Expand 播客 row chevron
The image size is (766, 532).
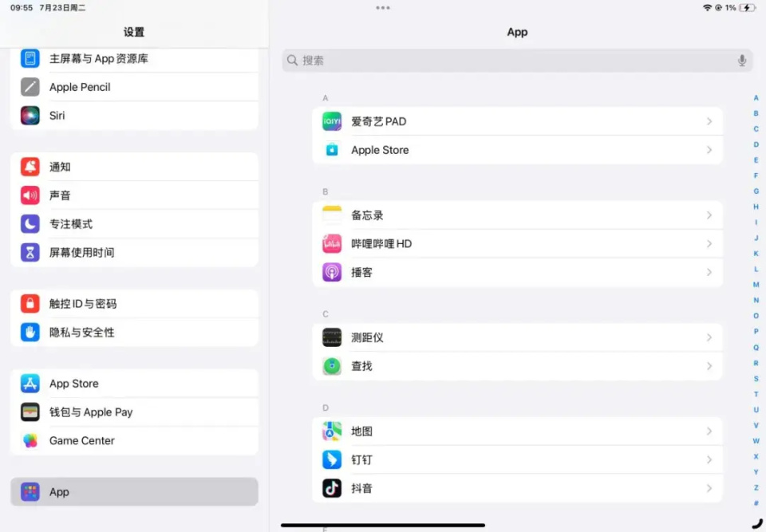click(709, 272)
